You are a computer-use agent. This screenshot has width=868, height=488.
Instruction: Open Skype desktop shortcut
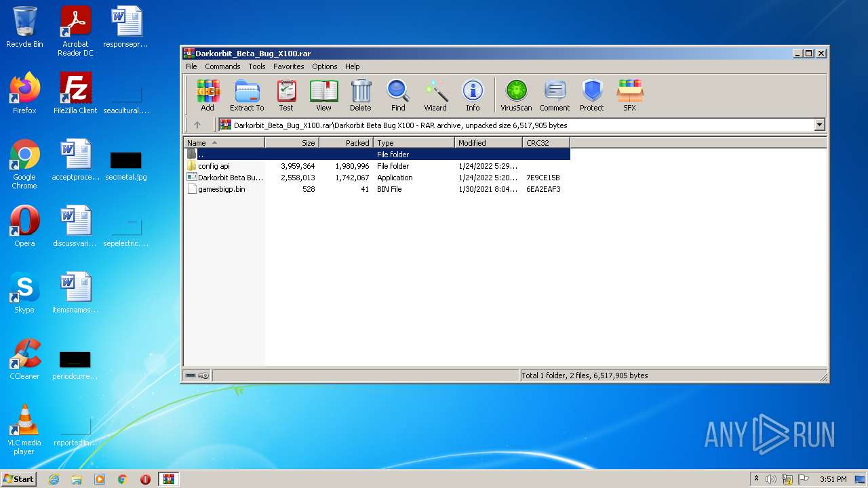24,293
